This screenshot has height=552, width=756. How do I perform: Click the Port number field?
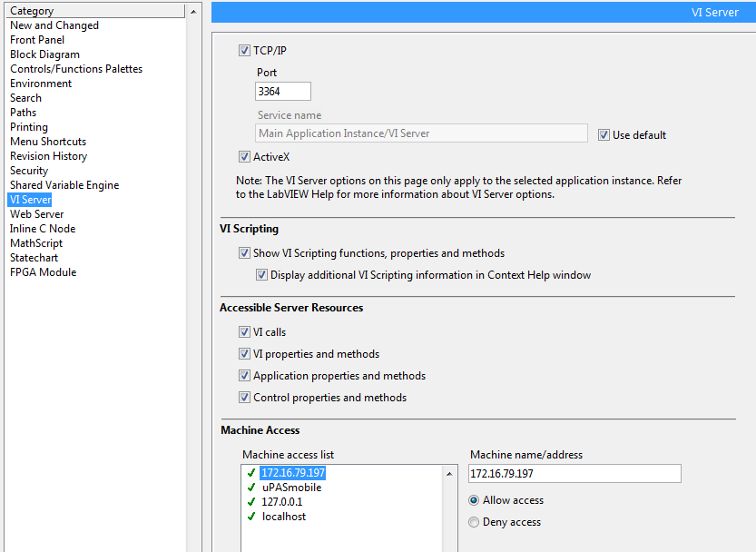(x=283, y=91)
